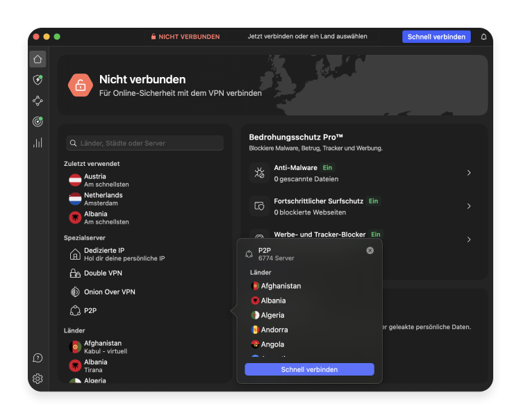Expand the Fortschrittlicher Surfschutz chevron
The image size is (521, 420).
(x=469, y=206)
